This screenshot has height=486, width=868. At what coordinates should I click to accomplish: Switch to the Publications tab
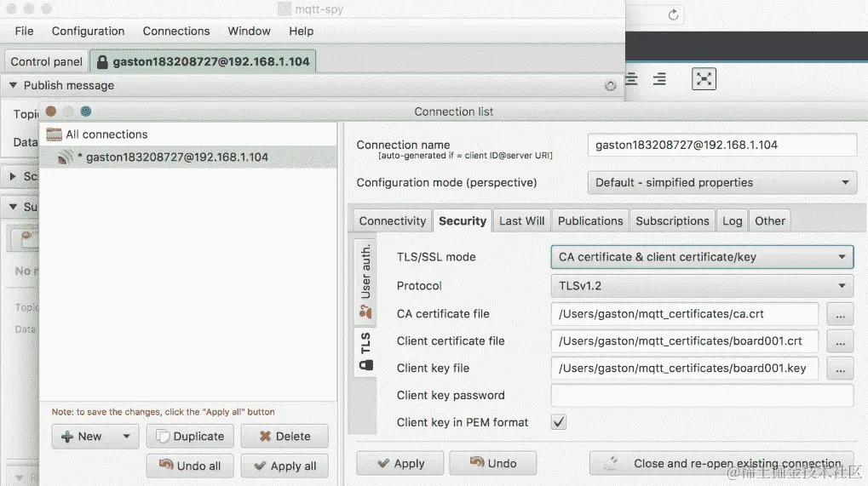click(590, 220)
